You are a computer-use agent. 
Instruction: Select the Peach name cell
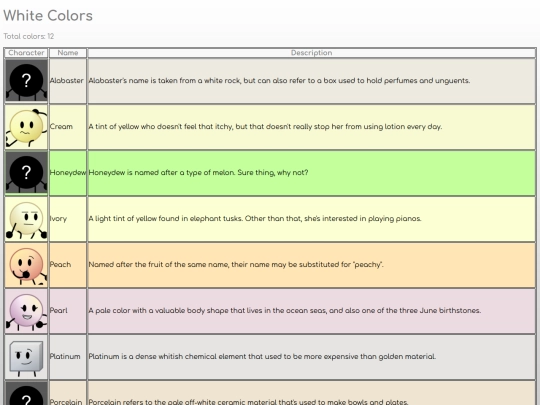pyautogui.click(x=68, y=265)
